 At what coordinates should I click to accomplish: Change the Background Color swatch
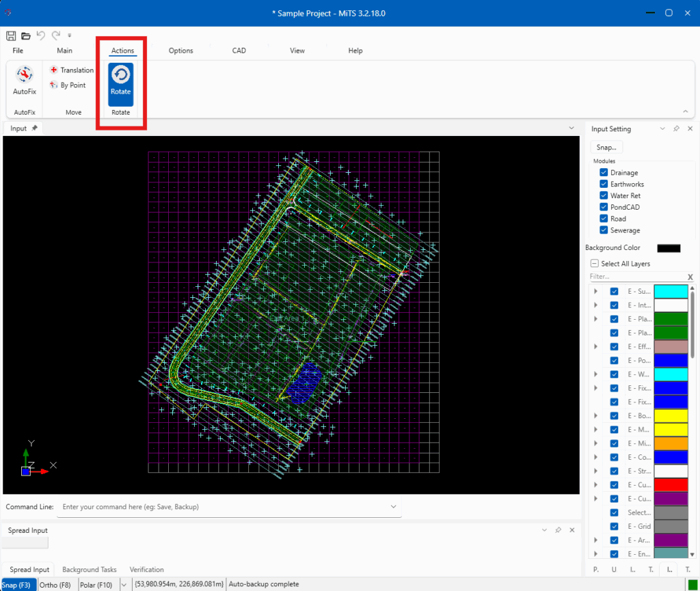click(x=668, y=248)
